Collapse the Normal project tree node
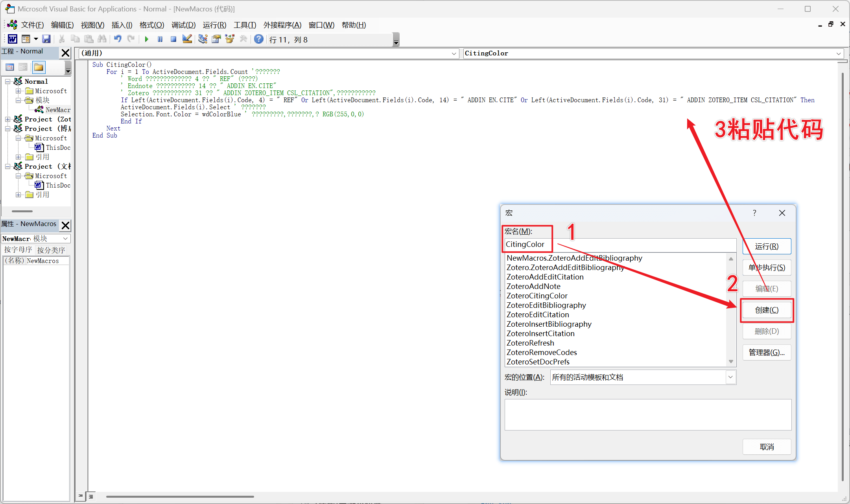 coord(7,81)
